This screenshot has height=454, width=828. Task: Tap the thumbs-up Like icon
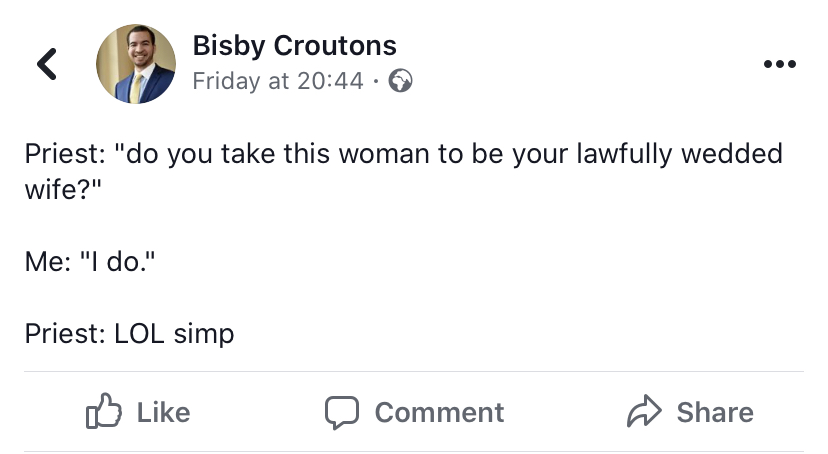pyautogui.click(x=104, y=411)
